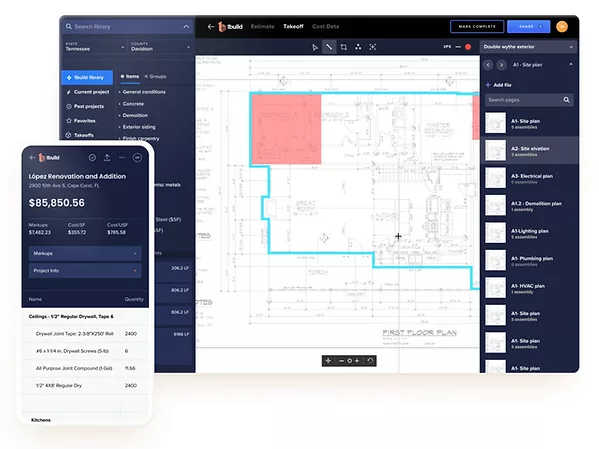The width and height of the screenshot is (599, 449).
Task: Open Favorites in sidebar
Action: 81,121
